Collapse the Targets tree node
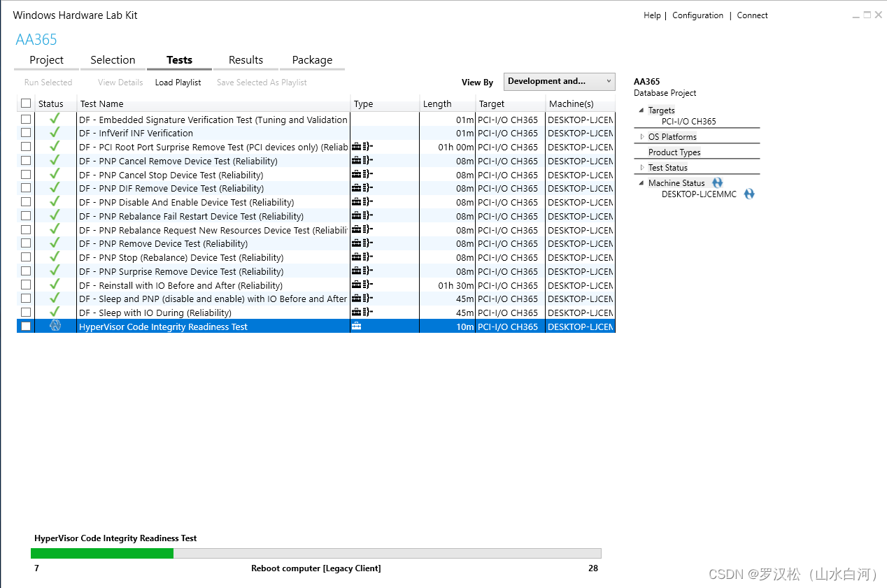The height and width of the screenshot is (588, 887). click(641, 110)
